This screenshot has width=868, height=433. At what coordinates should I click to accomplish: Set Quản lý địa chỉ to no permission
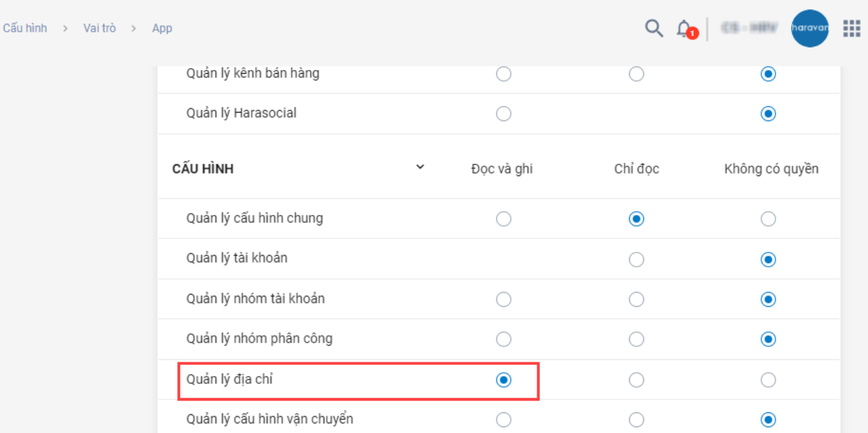pos(768,380)
